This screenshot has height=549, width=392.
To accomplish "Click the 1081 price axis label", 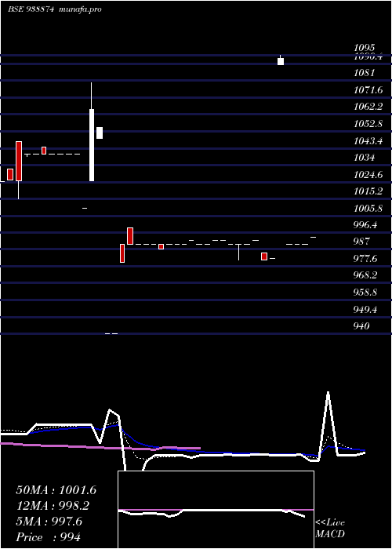I will tap(365, 73).
